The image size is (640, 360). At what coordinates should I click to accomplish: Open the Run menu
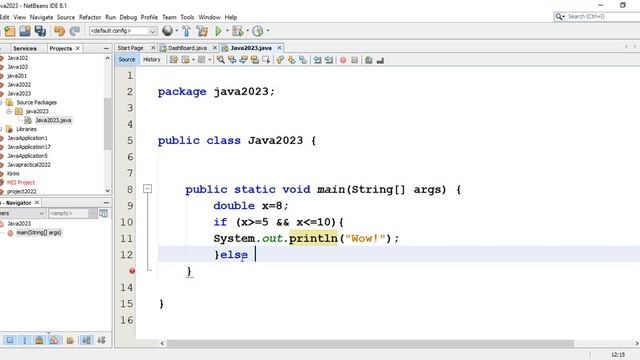110,17
